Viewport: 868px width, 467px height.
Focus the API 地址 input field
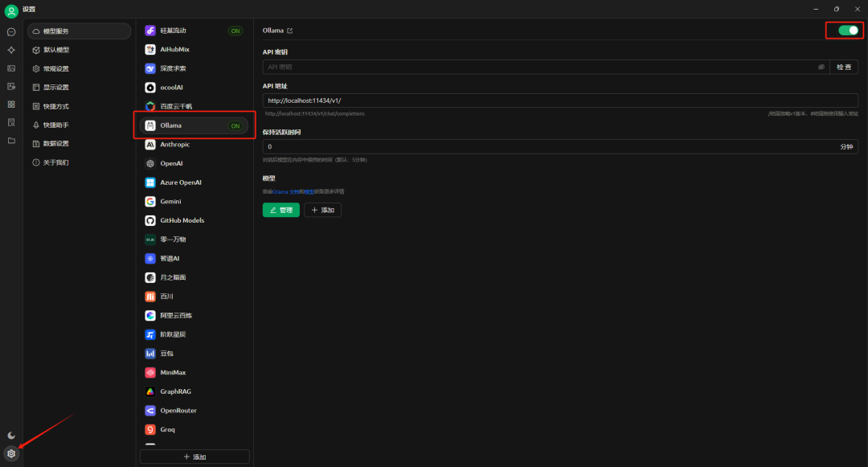[560, 100]
